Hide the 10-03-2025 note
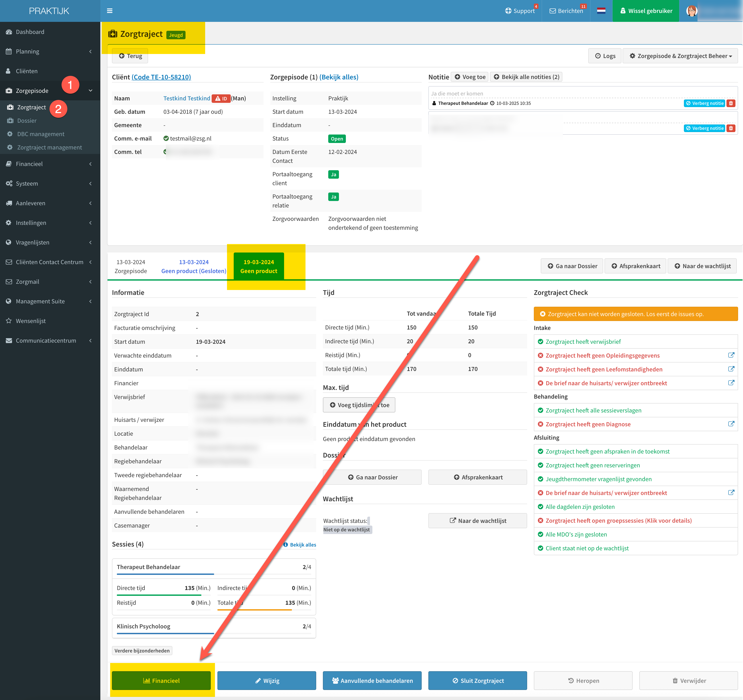743x700 pixels. click(704, 103)
